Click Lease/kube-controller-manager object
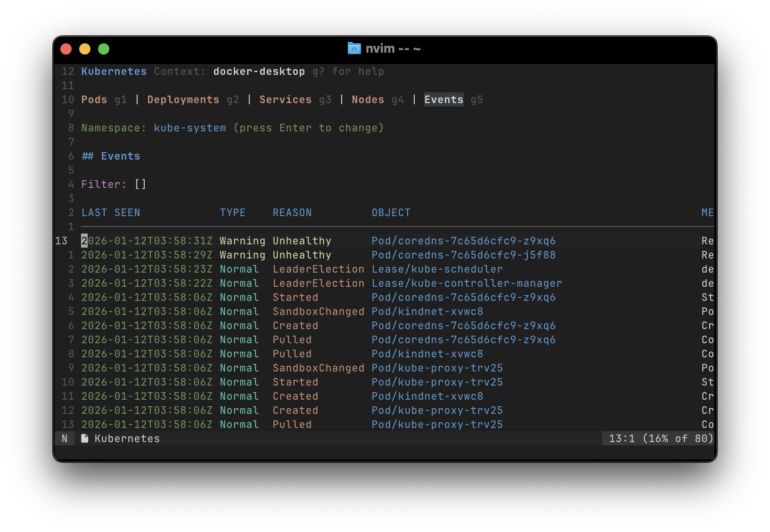Screen dimensions: 770x532 (467, 283)
